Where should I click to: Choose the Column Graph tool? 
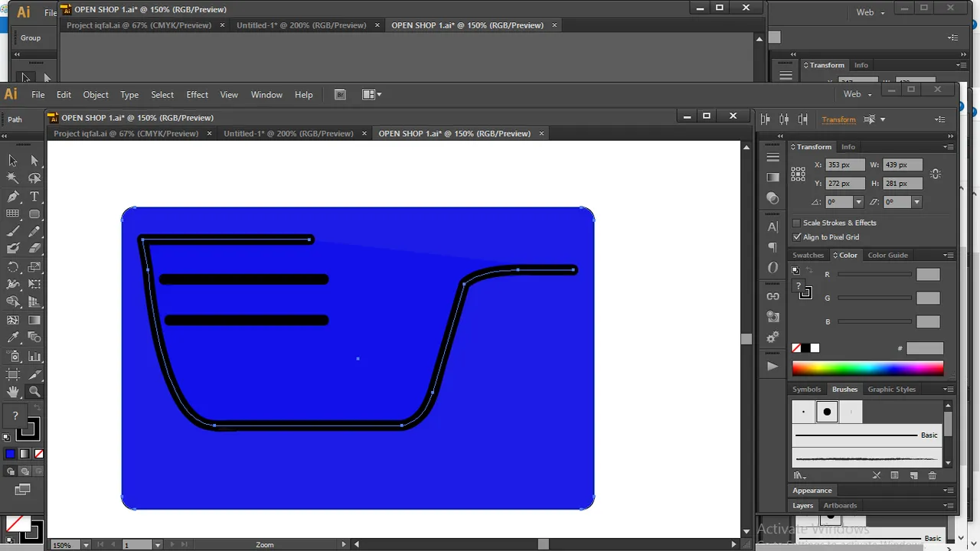[x=34, y=356]
